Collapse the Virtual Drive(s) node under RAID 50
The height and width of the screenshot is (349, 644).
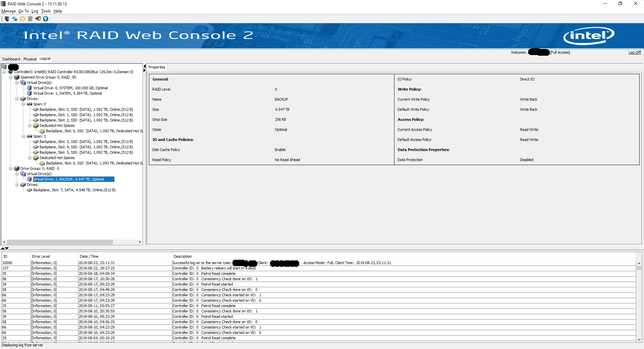(17, 83)
